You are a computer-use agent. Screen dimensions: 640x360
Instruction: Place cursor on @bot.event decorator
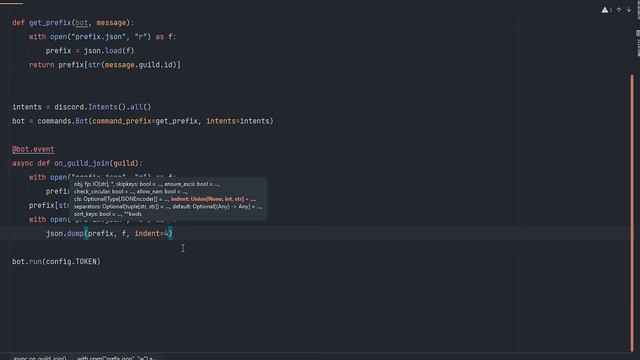pos(33,149)
